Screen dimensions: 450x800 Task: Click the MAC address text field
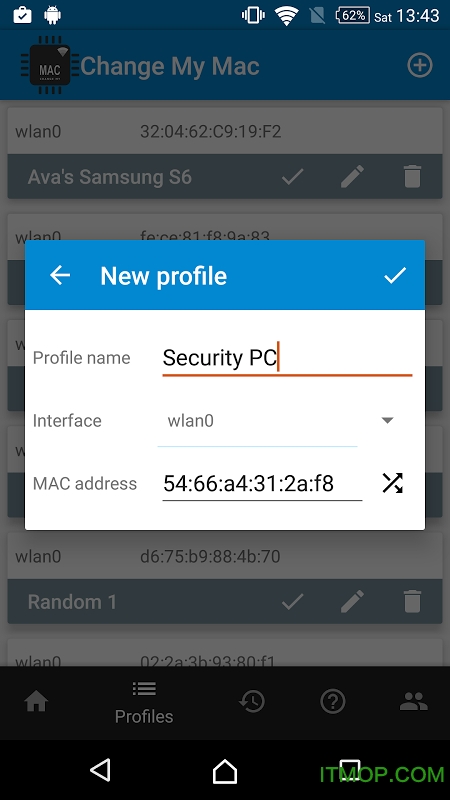tap(262, 484)
